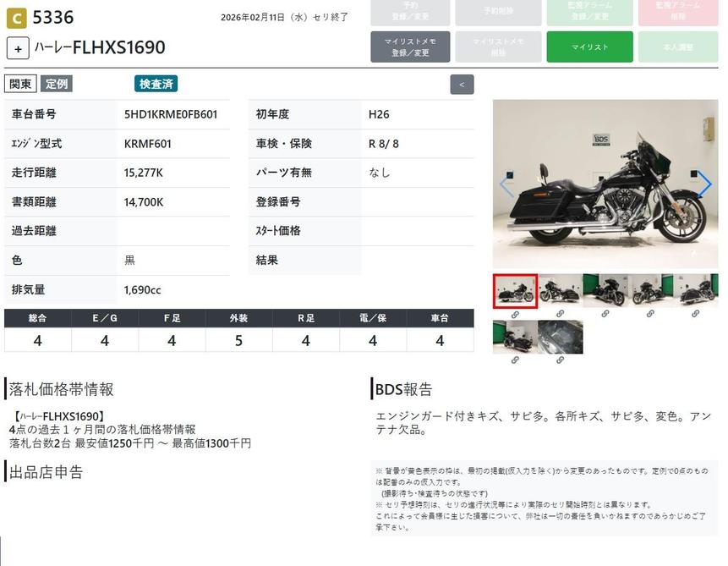
Task: Collapse panel with the gray '<' button
Action: (x=462, y=85)
